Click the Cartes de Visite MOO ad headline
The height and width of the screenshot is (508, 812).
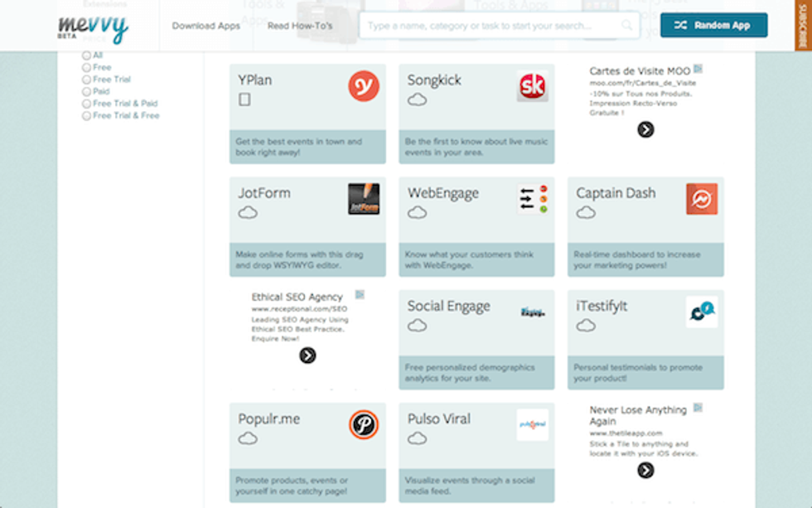click(640, 71)
